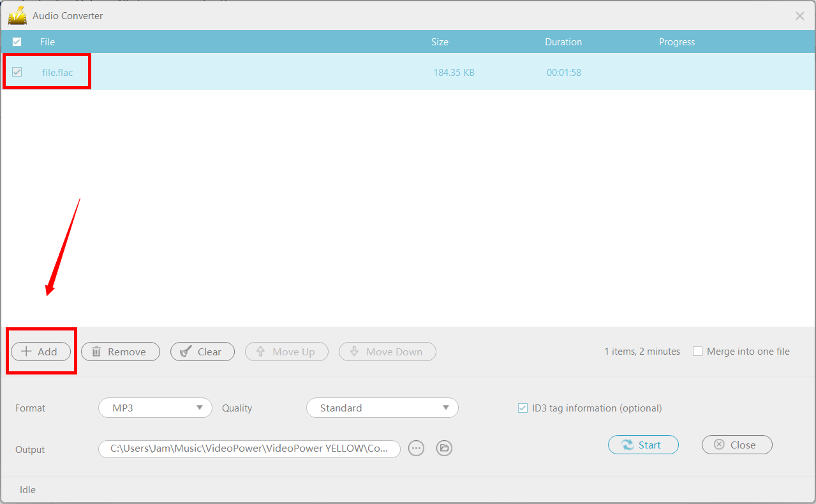Click the broom icon to clear the list

(185, 351)
